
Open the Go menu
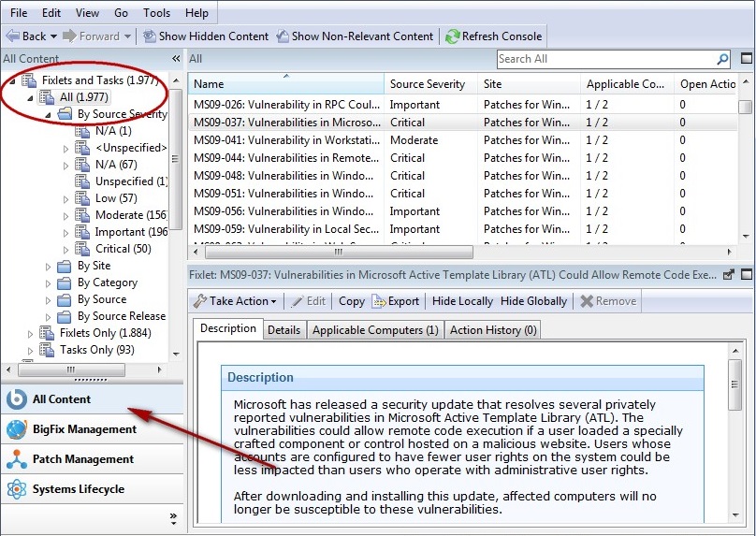coord(121,12)
